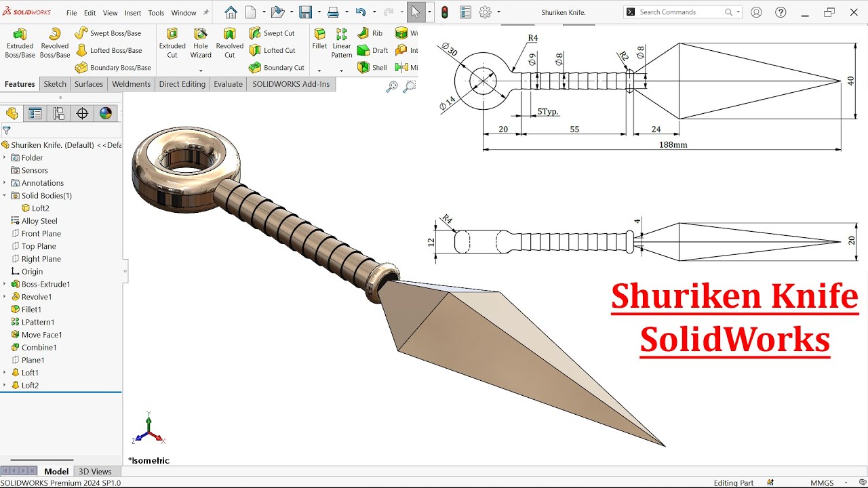The height and width of the screenshot is (488, 868).
Task: Expand the Annotations tree node
Action: point(4,183)
